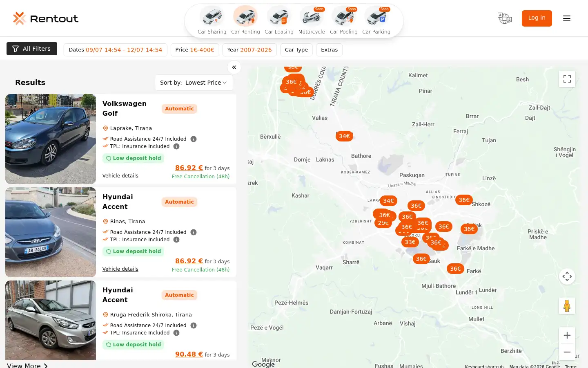Click the 36€ marker near Farkë
Image resolution: width=588 pixels, height=368 pixels.
click(x=455, y=269)
